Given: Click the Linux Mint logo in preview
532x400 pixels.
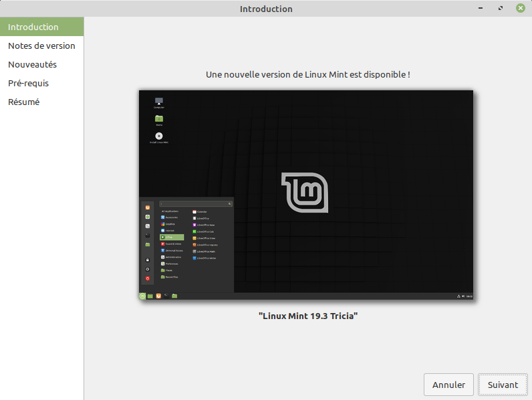Looking at the screenshot, I should point(305,193).
